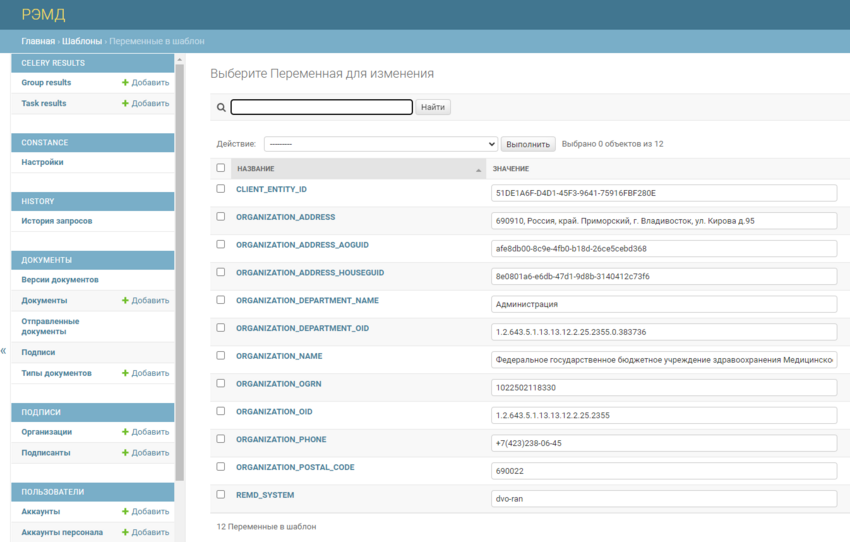
Task: Focus the search text field
Action: tap(321, 107)
